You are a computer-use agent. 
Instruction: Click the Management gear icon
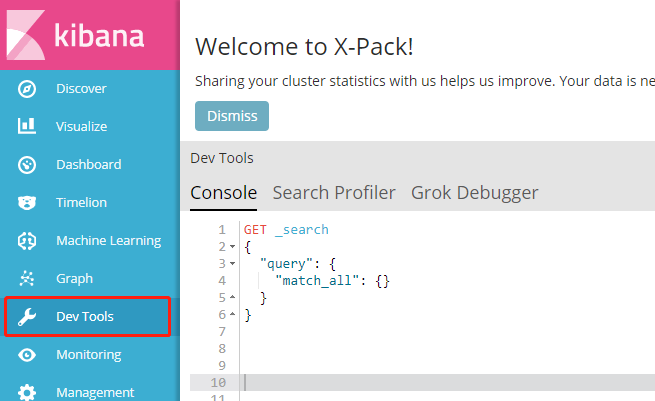27,393
